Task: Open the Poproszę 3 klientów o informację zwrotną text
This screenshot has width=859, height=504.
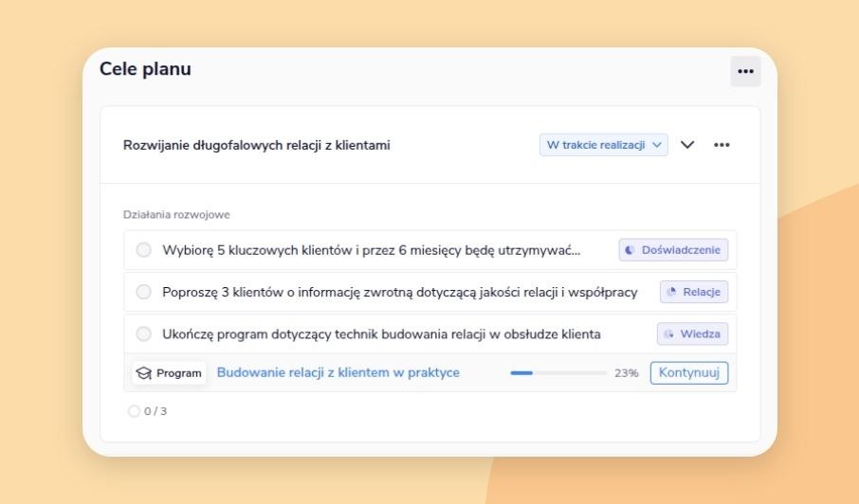Action: (x=400, y=292)
